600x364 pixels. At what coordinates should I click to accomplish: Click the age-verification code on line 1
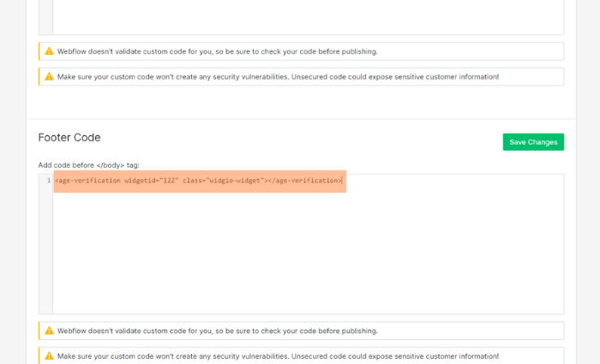click(x=198, y=181)
